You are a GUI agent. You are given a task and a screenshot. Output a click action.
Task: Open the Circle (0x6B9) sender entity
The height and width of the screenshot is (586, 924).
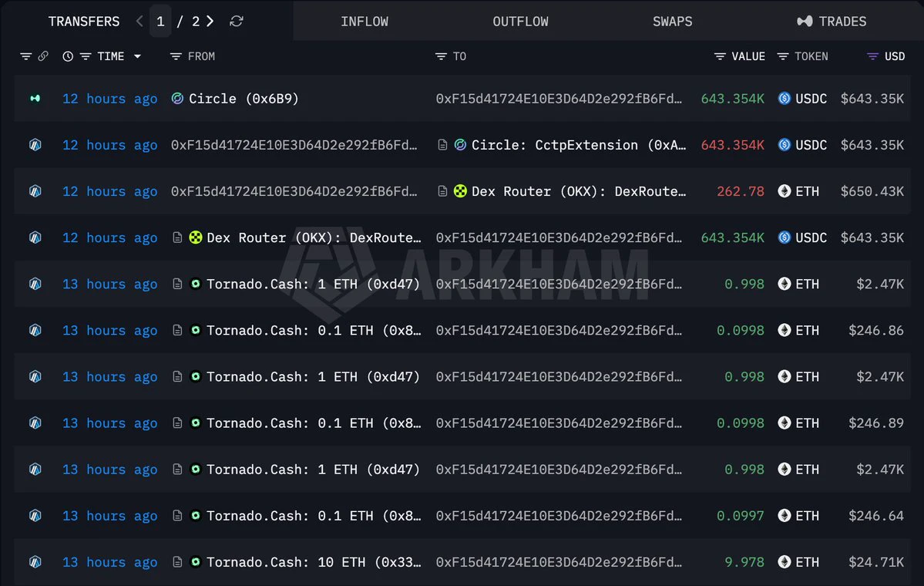[244, 99]
